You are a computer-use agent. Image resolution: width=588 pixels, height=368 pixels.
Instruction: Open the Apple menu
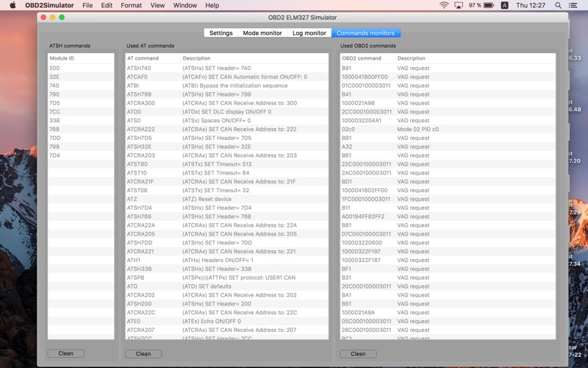click(12, 5)
